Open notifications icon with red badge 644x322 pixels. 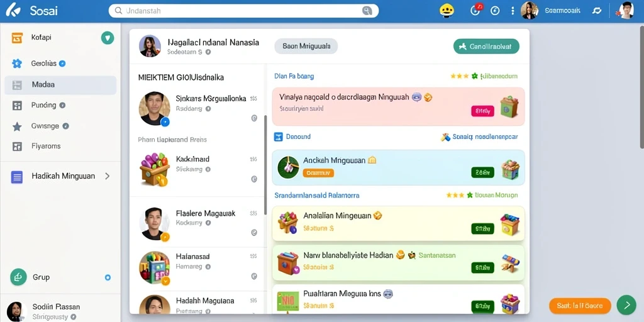(x=475, y=10)
